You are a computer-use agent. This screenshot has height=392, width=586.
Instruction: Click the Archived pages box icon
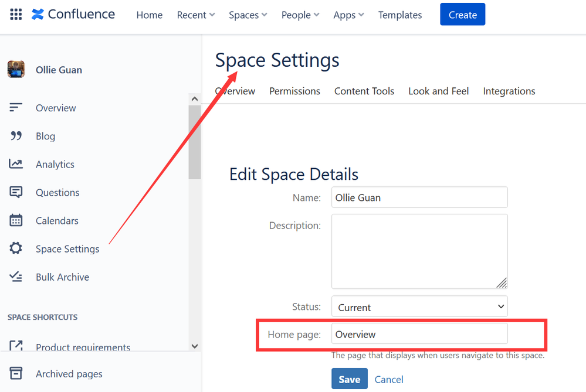tap(16, 373)
